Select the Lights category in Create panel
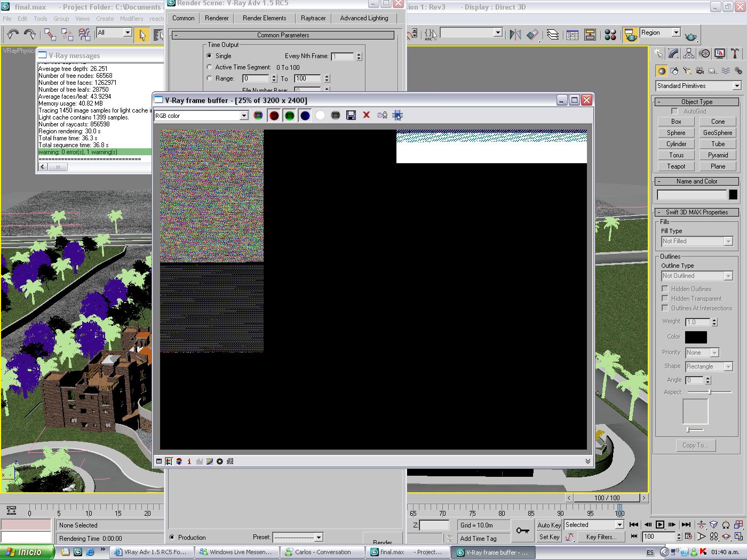 687,71
